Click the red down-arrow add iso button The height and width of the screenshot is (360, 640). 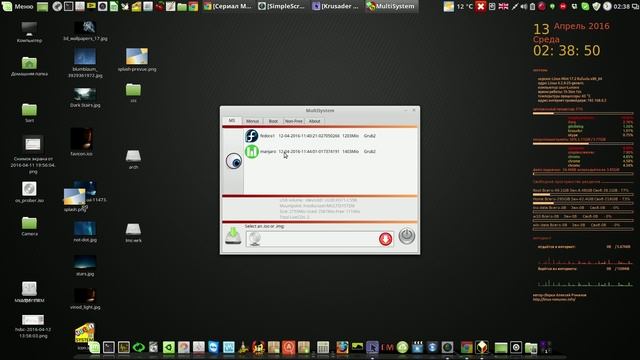[x=385, y=239]
